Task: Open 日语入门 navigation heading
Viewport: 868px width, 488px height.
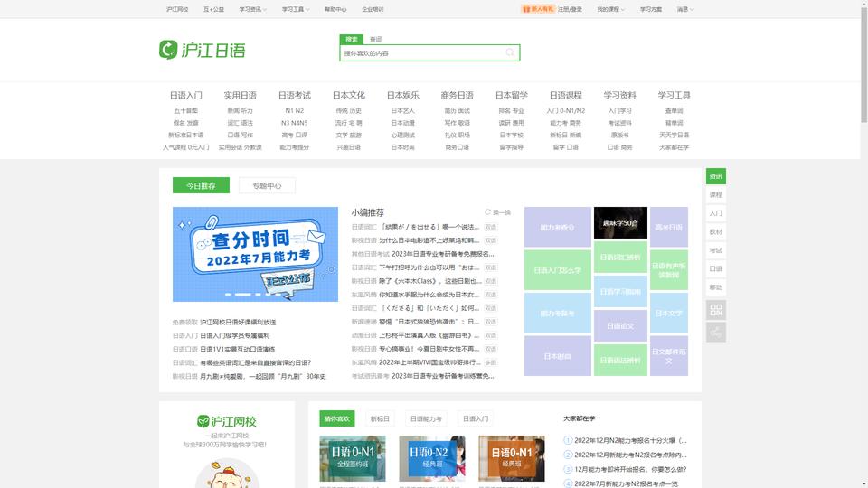Action: pyautogui.click(x=186, y=95)
